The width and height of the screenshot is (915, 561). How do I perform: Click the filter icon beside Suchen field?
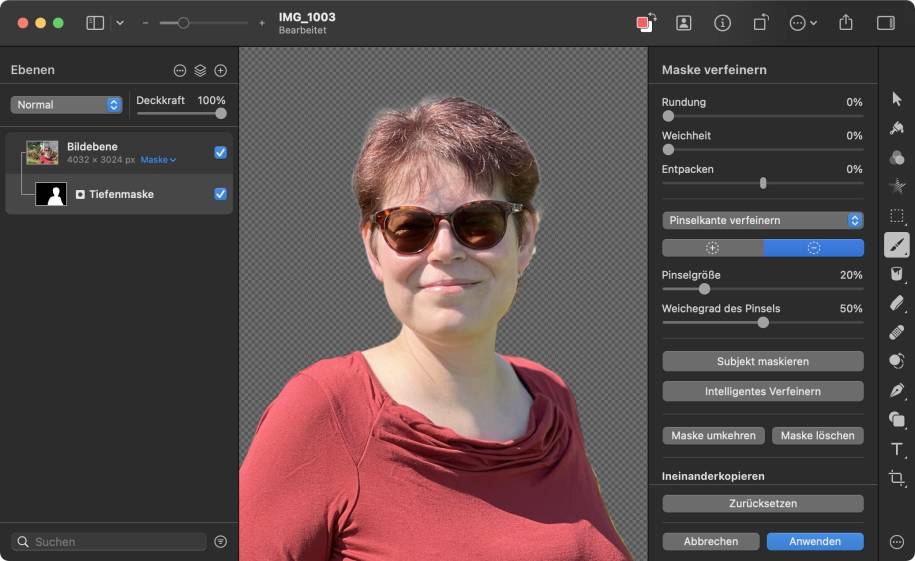[221, 542]
